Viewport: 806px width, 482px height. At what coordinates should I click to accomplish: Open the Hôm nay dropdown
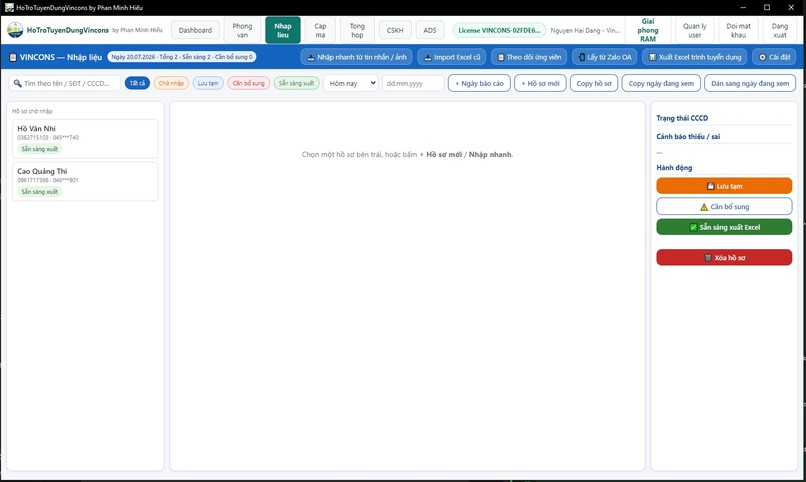351,83
